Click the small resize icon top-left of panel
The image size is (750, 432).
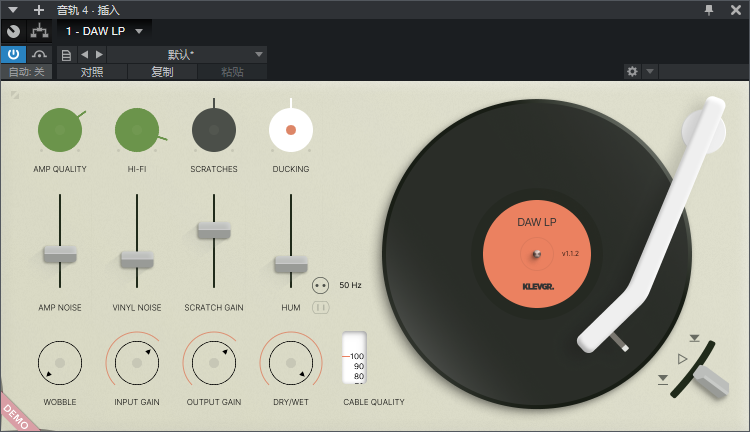click(15, 95)
